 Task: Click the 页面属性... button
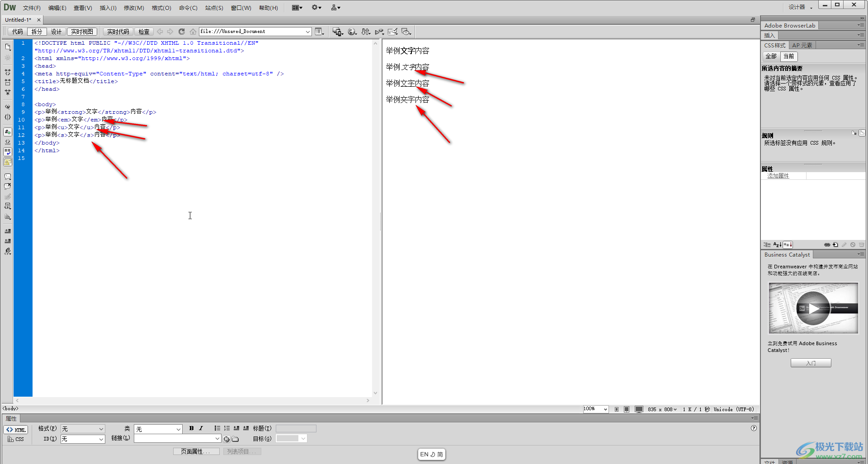pos(196,451)
